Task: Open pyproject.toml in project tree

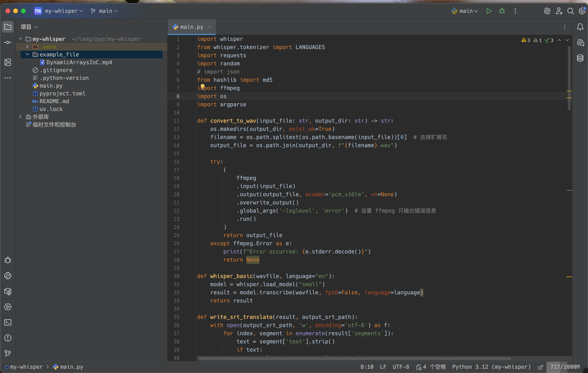Action: [62, 93]
